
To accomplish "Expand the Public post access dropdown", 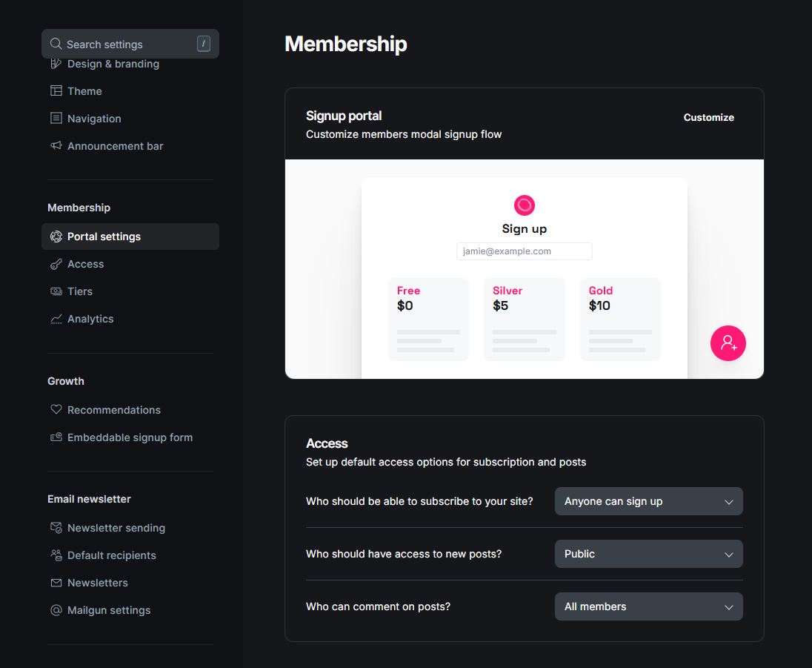I will pos(648,554).
